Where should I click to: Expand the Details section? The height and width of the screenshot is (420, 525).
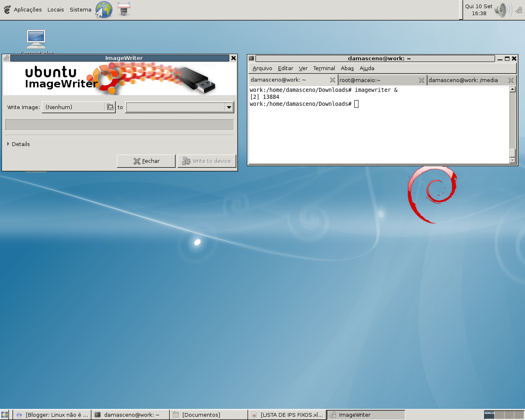pyautogui.click(x=18, y=144)
